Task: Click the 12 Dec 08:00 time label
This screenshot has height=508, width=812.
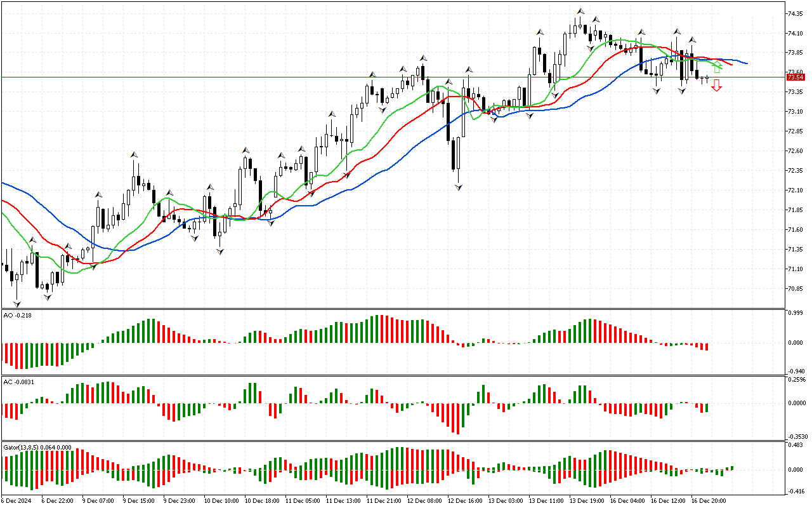Action: [x=424, y=501]
